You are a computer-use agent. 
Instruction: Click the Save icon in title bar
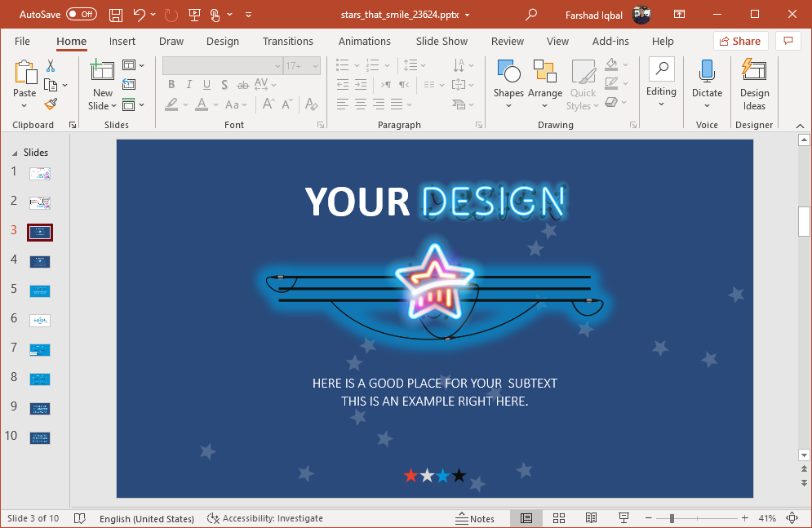click(x=116, y=15)
